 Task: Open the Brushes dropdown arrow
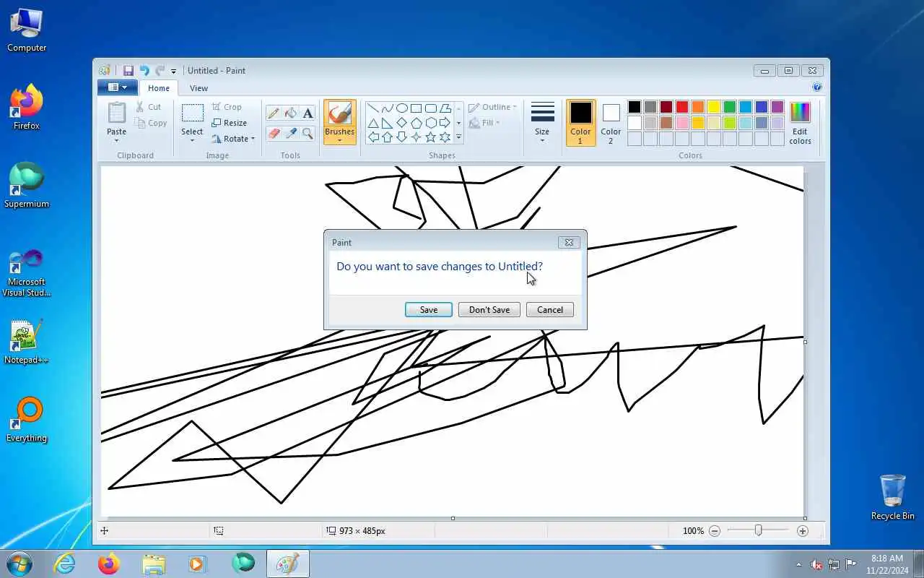point(340,139)
